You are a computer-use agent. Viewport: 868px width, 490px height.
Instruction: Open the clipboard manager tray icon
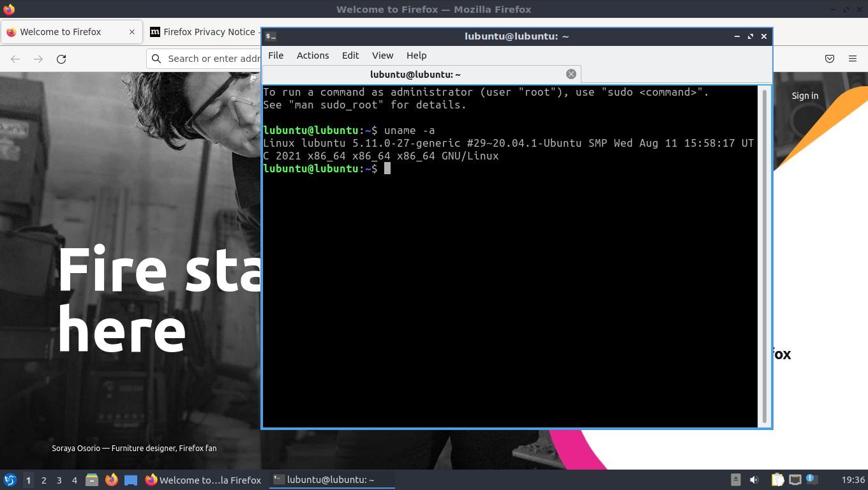(777, 480)
